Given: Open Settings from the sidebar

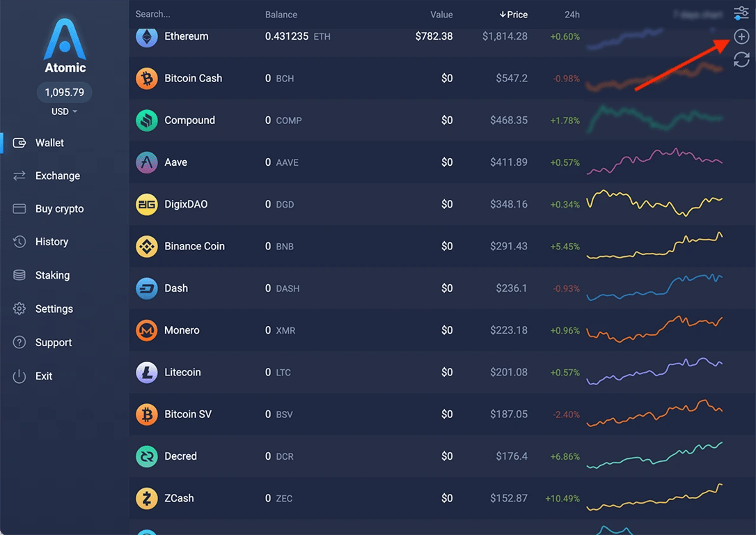Looking at the screenshot, I should click(54, 309).
